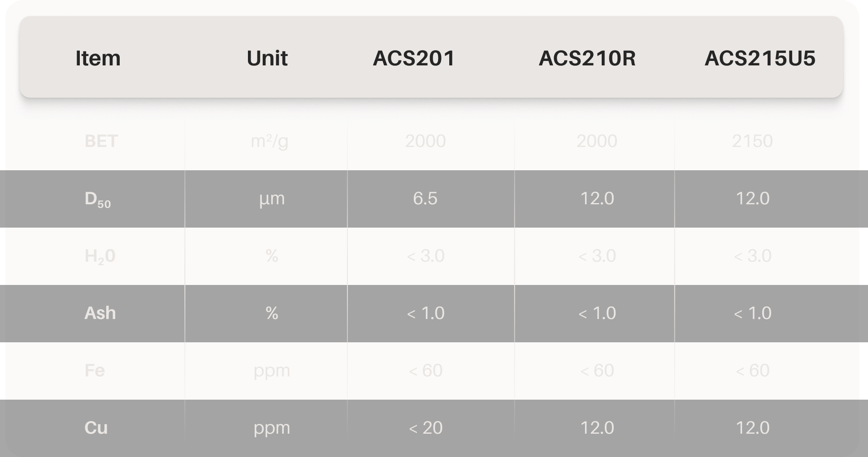The image size is (868, 457).
Task: Click Ash value under ACS201
Action: pyautogui.click(x=425, y=313)
